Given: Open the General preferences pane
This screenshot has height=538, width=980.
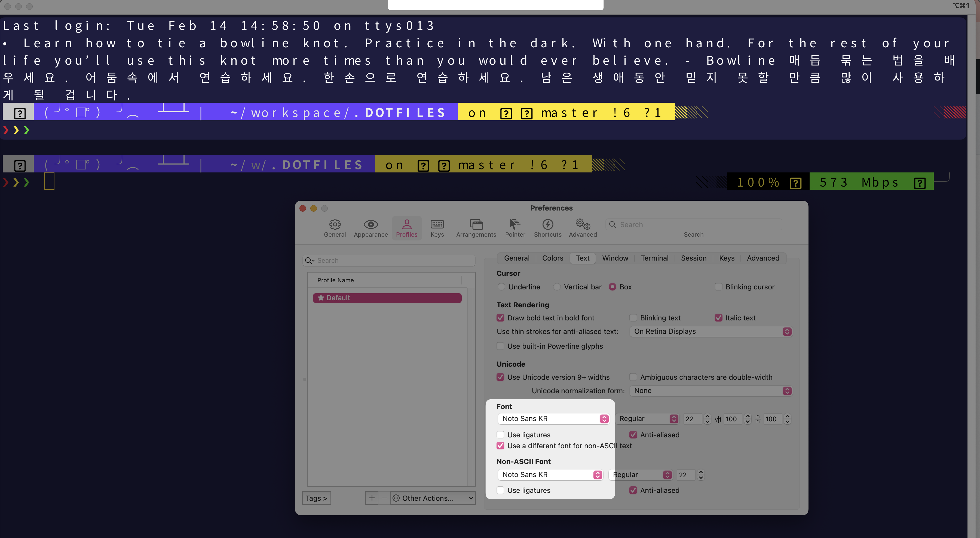Looking at the screenshot, I should coord(334,228).
